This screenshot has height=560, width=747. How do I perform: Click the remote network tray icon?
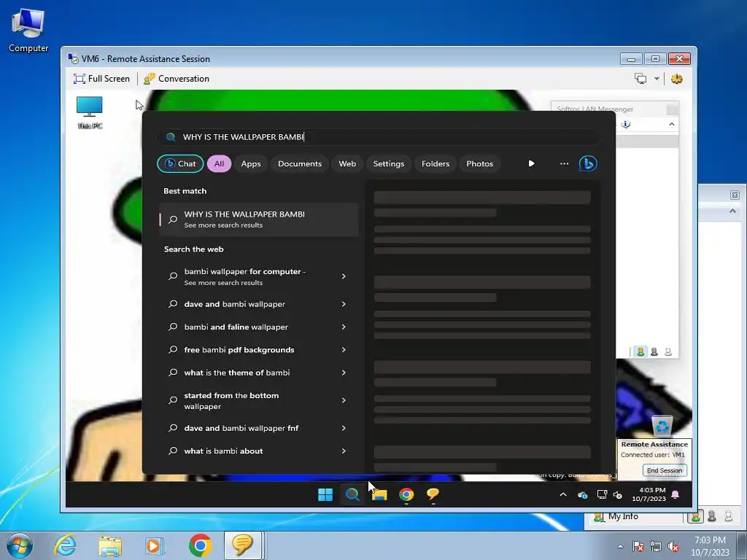pos(602,495)
